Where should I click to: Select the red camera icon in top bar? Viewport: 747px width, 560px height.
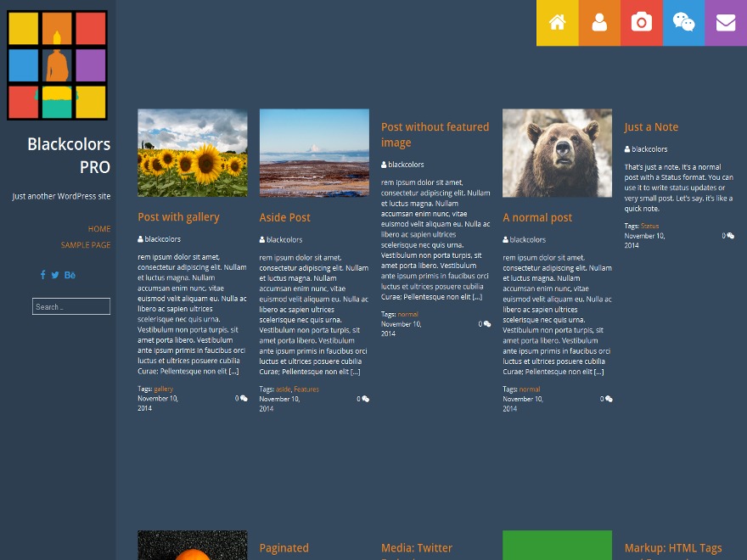pyautogui.click(x=641, y=22)
